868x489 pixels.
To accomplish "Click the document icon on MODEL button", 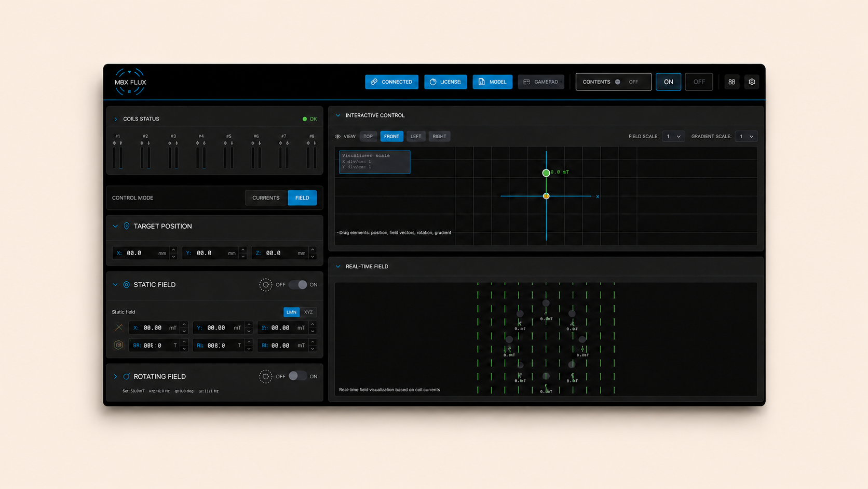I will (481, 82).
